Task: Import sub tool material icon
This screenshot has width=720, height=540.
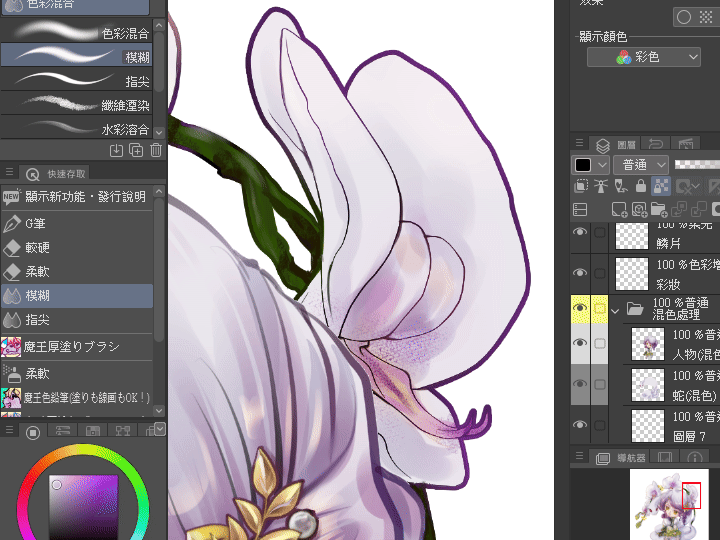Action: click(x=116, y=150)
